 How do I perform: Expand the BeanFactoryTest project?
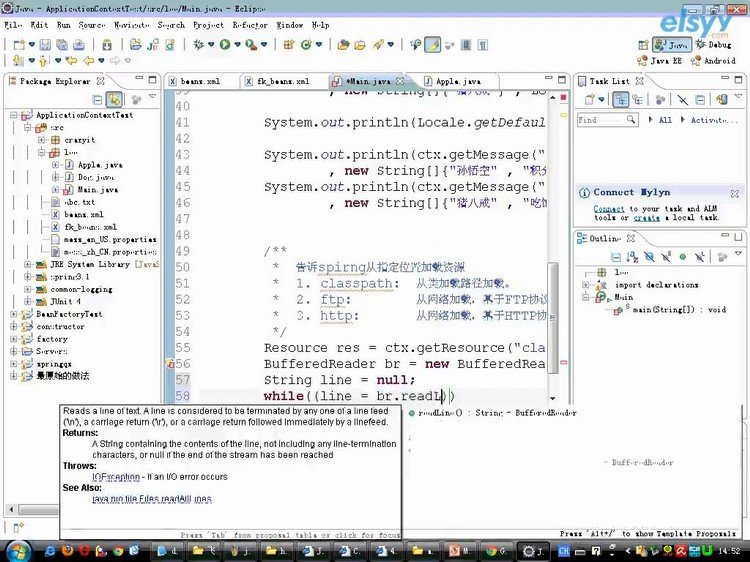tap(14, 314)
